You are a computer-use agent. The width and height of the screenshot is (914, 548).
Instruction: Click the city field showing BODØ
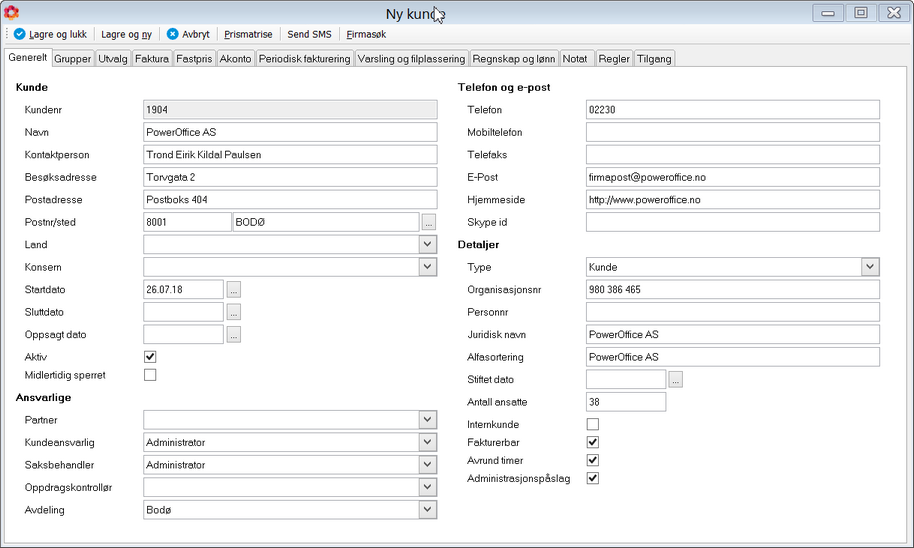point(326,222)
